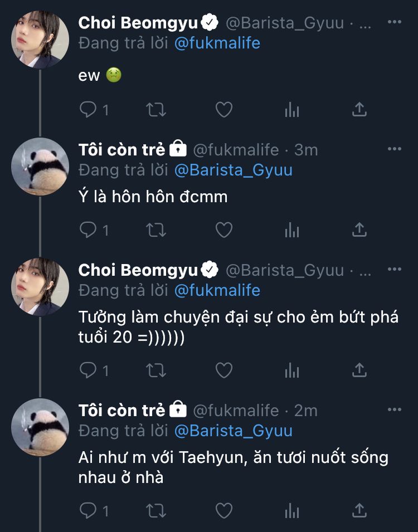
Task: Open the "Choi Beomgyu" name on the third tweet
Action: [138, 270]
